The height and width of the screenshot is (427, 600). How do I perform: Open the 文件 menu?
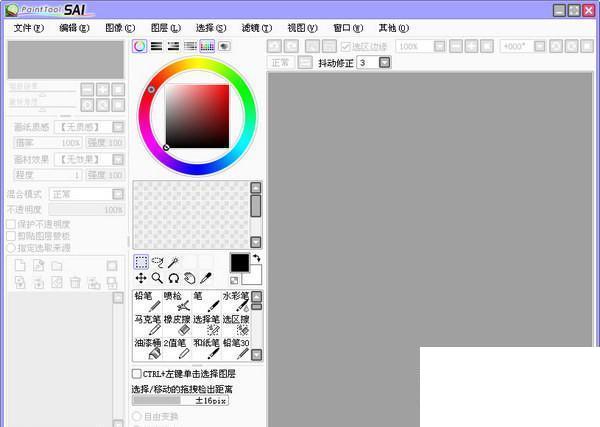point(29,28)
